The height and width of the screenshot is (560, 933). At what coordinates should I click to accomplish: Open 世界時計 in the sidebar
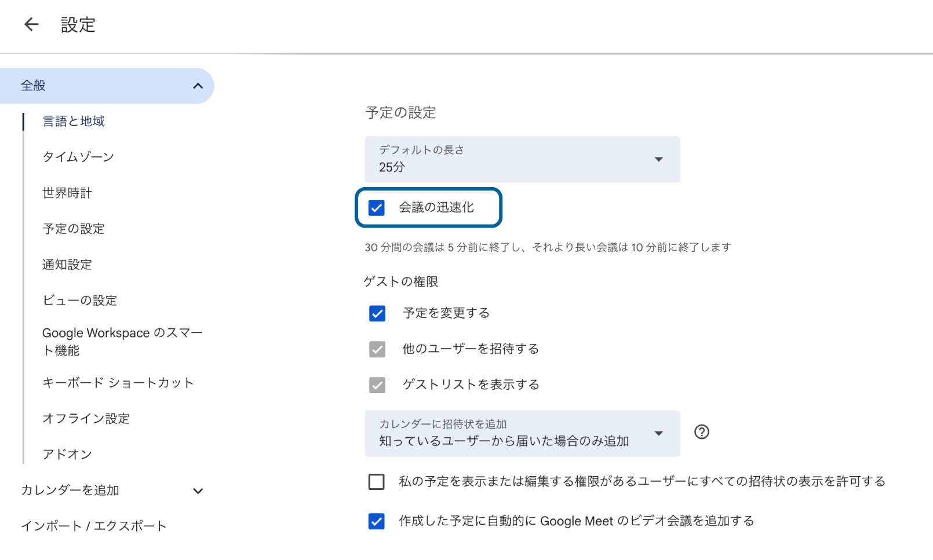point(67,193)
